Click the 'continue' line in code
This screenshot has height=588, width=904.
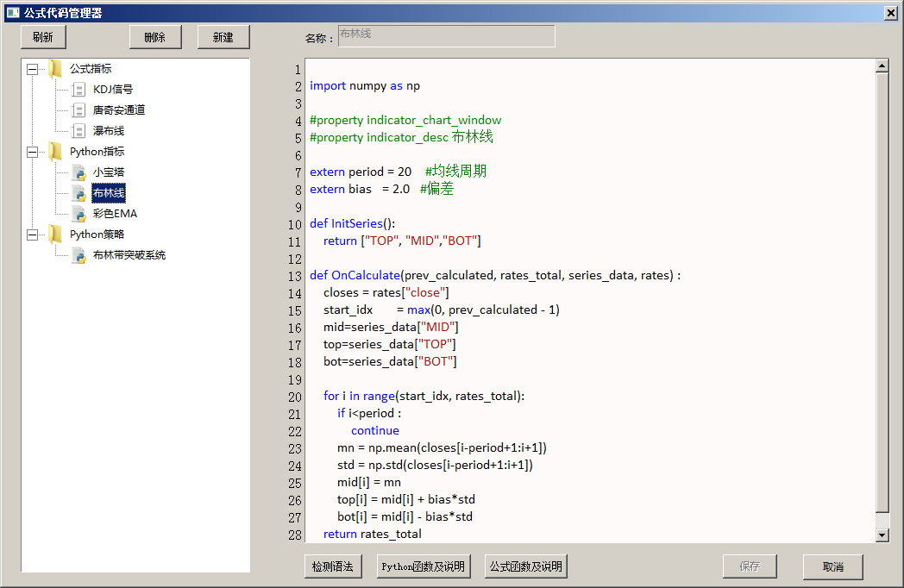coord(375,430)
